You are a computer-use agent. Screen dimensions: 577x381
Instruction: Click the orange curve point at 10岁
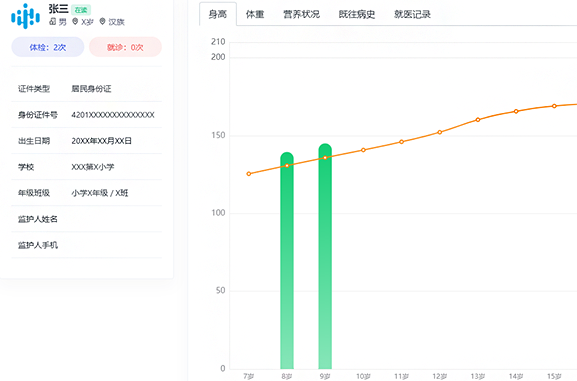(x=363, y=150)
